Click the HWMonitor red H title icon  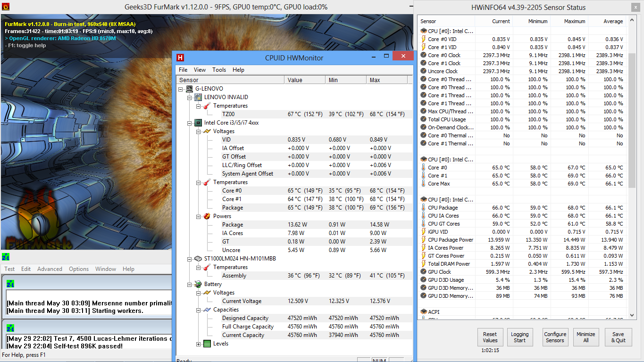point(180,58)
